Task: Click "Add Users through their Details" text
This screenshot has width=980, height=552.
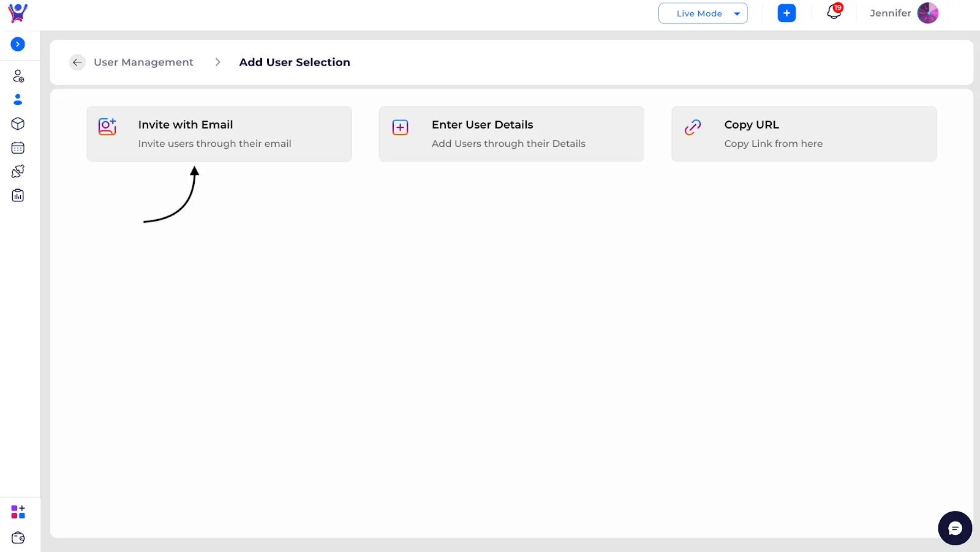Action: click(x=508, y=144)
